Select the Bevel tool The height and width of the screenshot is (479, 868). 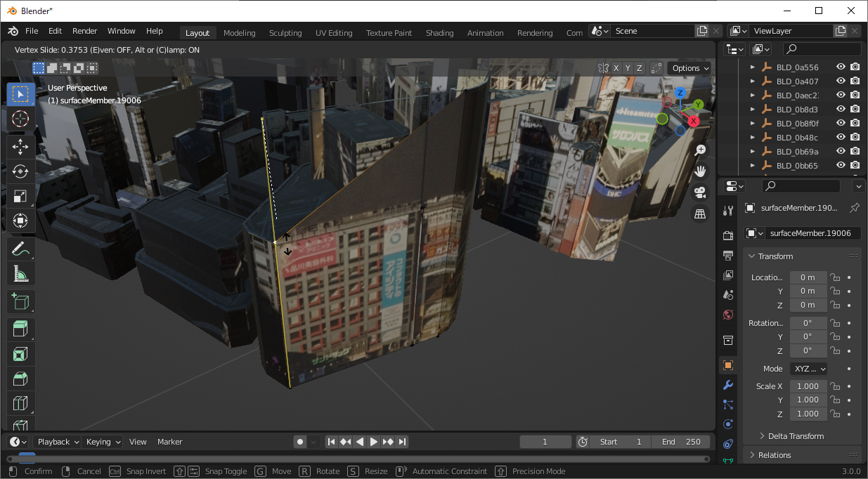click(x=20, y=379)
